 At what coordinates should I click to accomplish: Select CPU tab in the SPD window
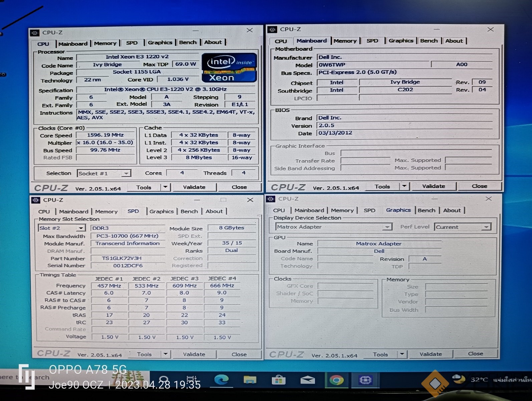point(44,212)
